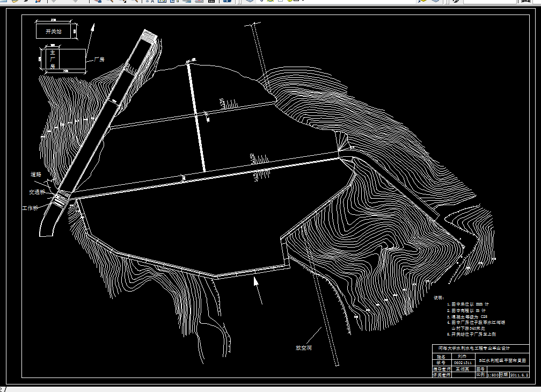Select note 2 about elevation in m
Image resolution: width=541 pixels, height=392 pixels.
(x=466, y=310)
